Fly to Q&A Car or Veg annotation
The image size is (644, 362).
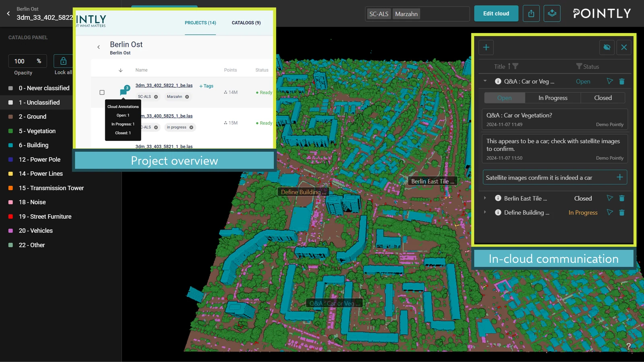pos(610,81)
